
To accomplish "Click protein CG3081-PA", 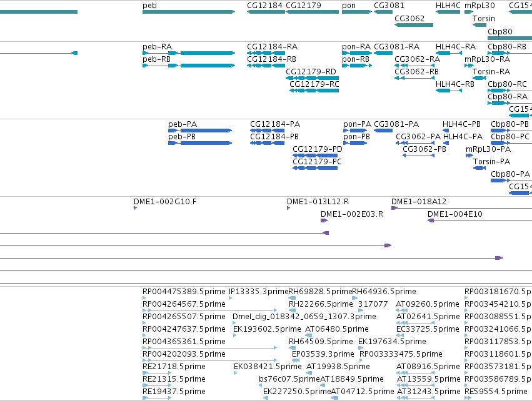I will 383,131.
